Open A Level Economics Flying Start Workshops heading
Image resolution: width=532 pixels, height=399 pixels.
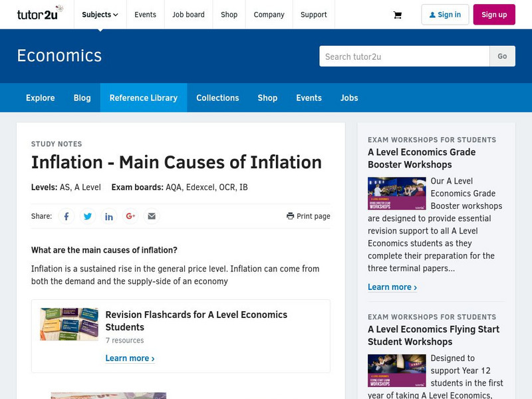pyautogui.click(x=434, y=335)
